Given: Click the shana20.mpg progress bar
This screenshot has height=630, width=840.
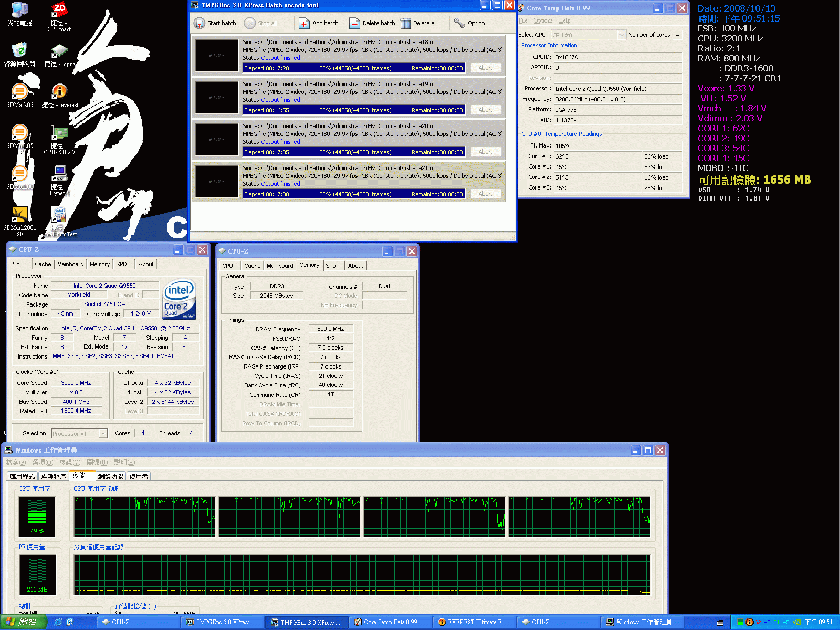Looking at the screenshot, I should tap(354, 152).
